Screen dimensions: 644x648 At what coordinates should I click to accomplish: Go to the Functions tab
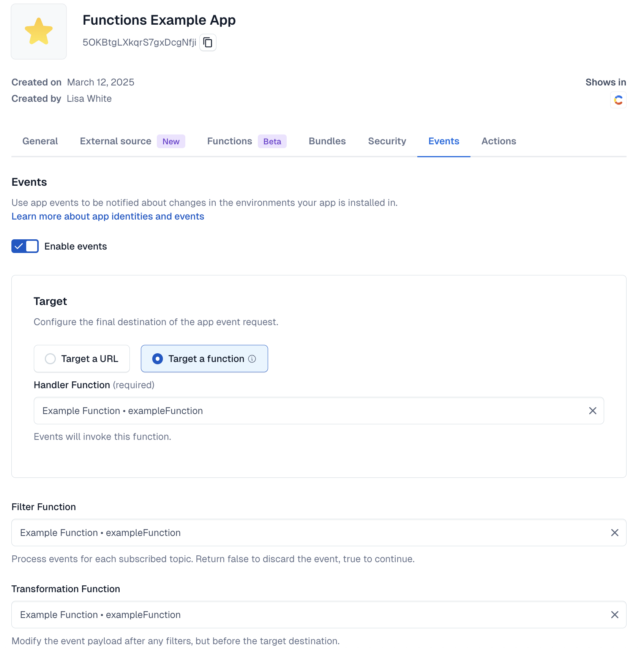click(x=230, y=141)
